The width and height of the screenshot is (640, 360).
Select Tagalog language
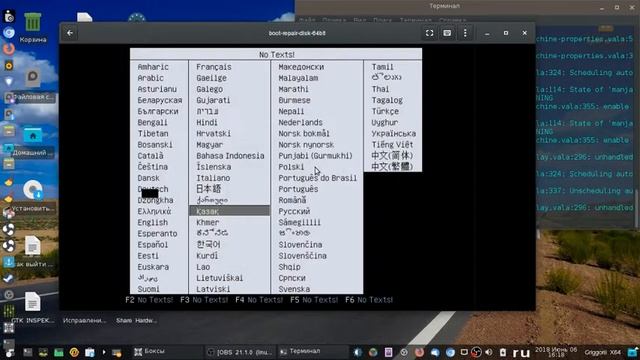click(x=387, y=100)
